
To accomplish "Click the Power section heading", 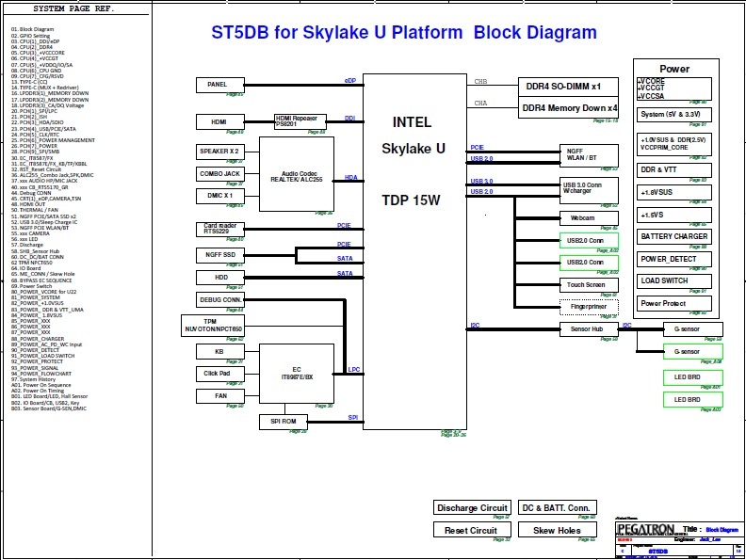I will [674, 69].
